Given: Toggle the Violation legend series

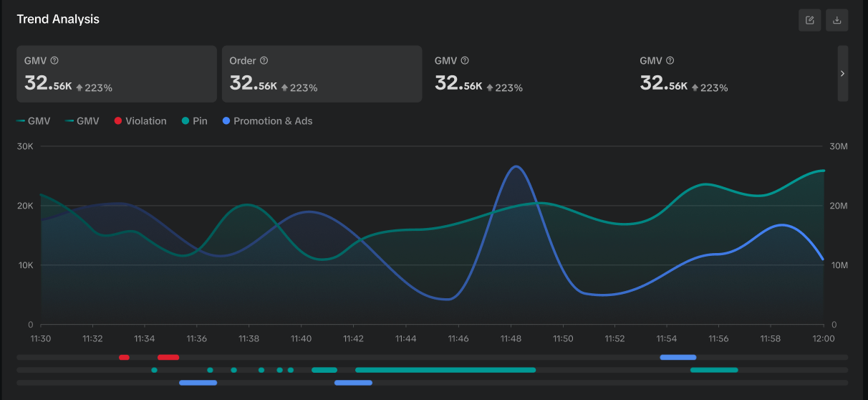Looking at the screenshot, I should (140, 121).
